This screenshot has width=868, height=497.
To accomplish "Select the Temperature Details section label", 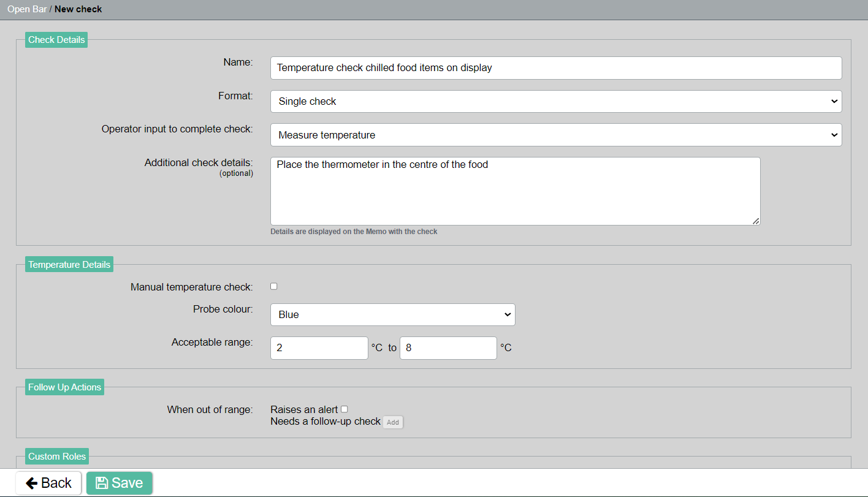I will point(69,265).
